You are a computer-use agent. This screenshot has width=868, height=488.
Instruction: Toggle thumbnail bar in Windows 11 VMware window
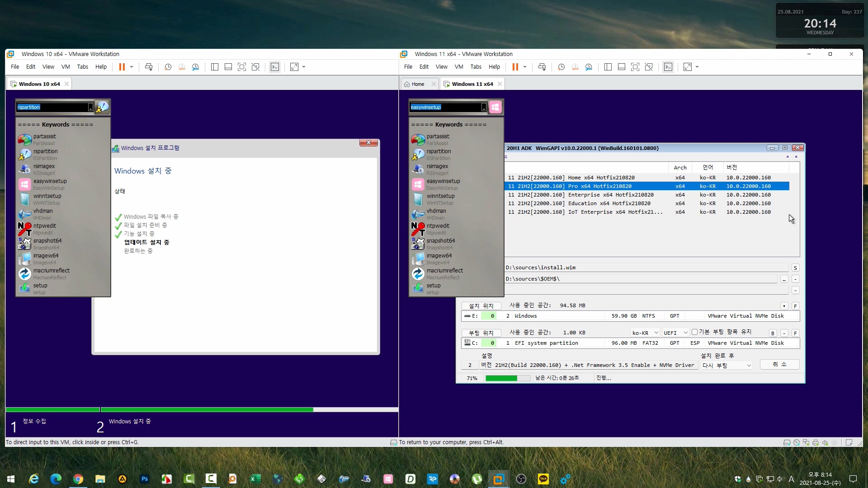(622, 67)
